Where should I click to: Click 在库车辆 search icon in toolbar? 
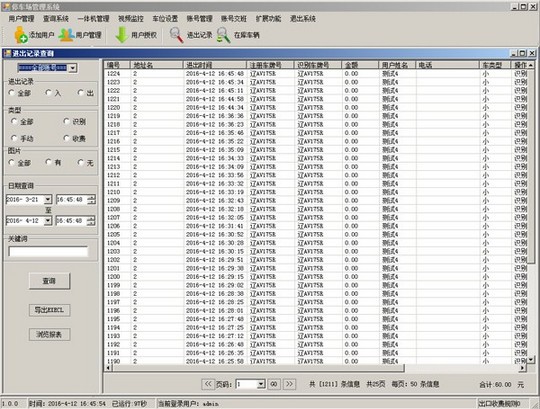pyautogui.click(x=224, y=35)
